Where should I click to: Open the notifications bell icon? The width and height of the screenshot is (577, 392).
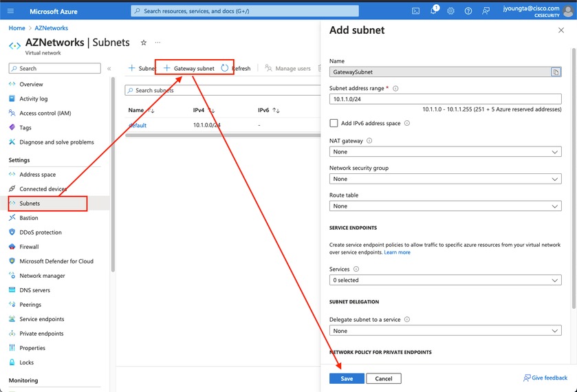pos(434,11)
